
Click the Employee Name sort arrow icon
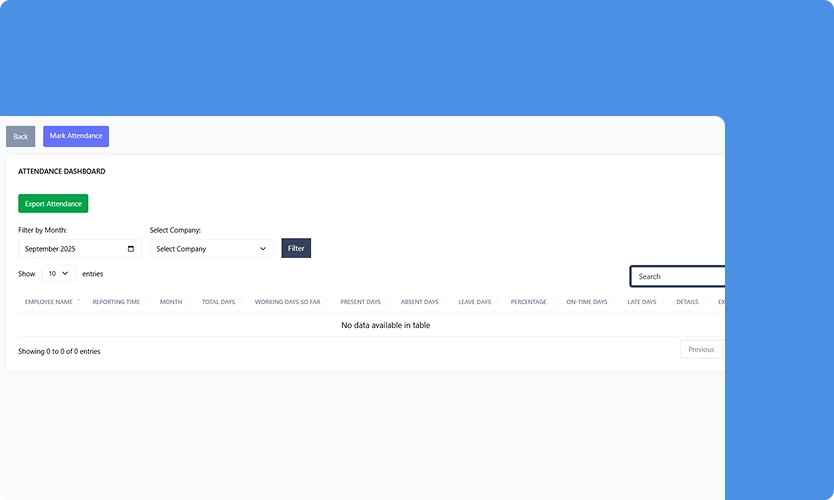coord(79,300)
